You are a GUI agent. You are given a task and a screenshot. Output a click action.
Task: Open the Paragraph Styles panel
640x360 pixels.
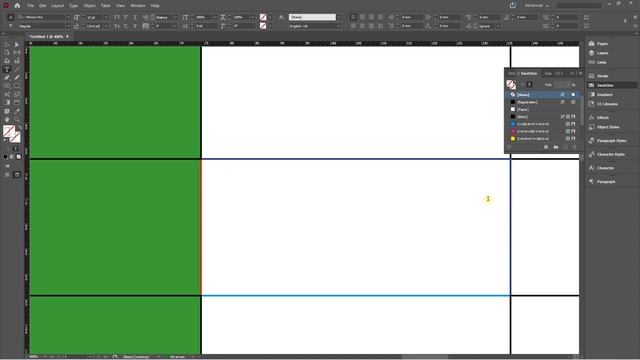point(611,141)
